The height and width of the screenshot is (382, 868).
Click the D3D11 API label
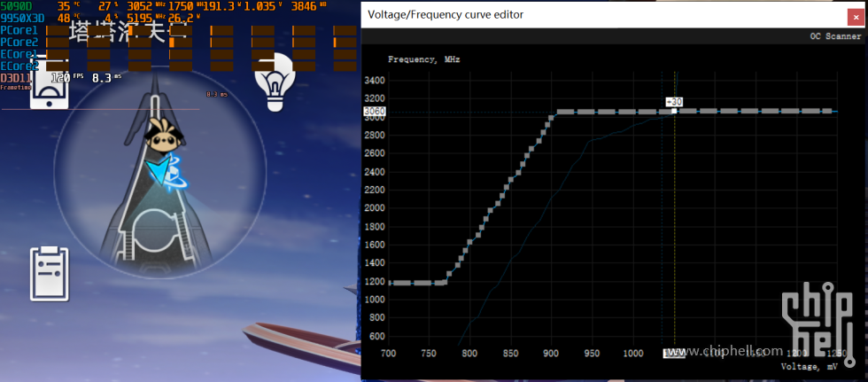15,77
